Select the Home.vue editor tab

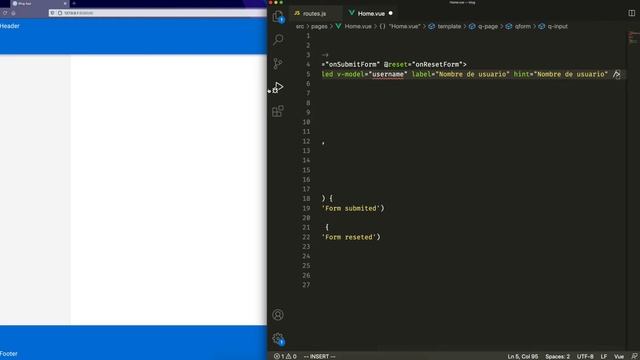coord(371,13)
